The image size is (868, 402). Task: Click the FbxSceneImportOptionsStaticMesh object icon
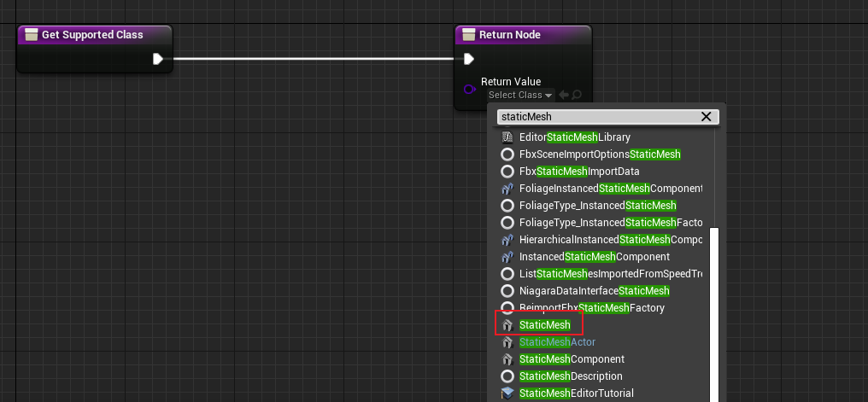[507, 154]
